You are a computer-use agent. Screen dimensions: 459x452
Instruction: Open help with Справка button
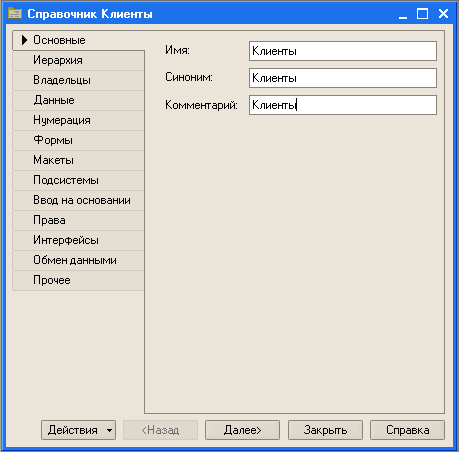click(407, 430)
